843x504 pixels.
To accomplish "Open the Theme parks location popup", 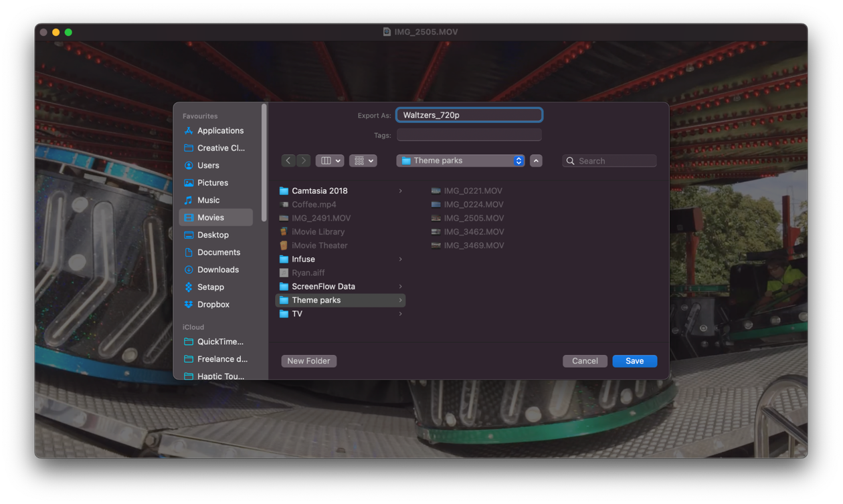I will (x=460, y=161).
